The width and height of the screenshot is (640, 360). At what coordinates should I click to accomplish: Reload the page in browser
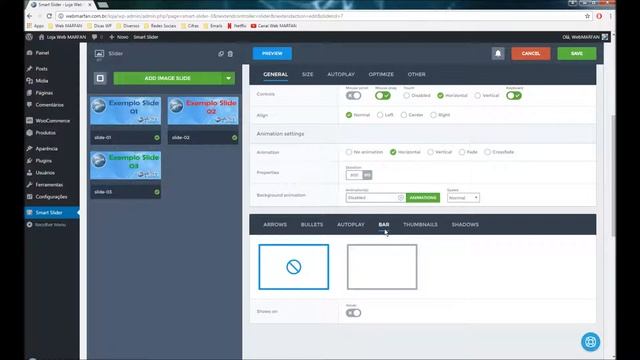[x=49, y=16]
